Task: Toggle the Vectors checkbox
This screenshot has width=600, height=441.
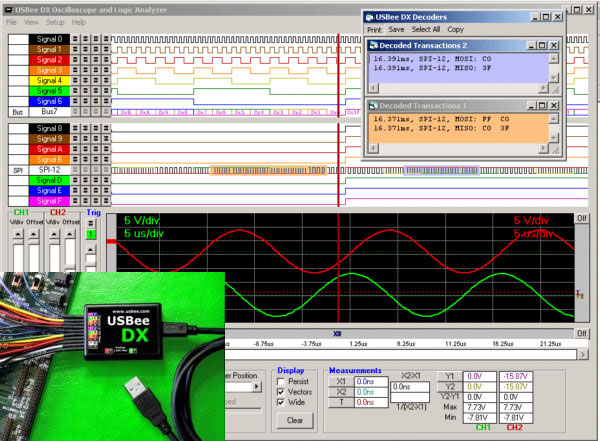Action: [x=280, y=392]
